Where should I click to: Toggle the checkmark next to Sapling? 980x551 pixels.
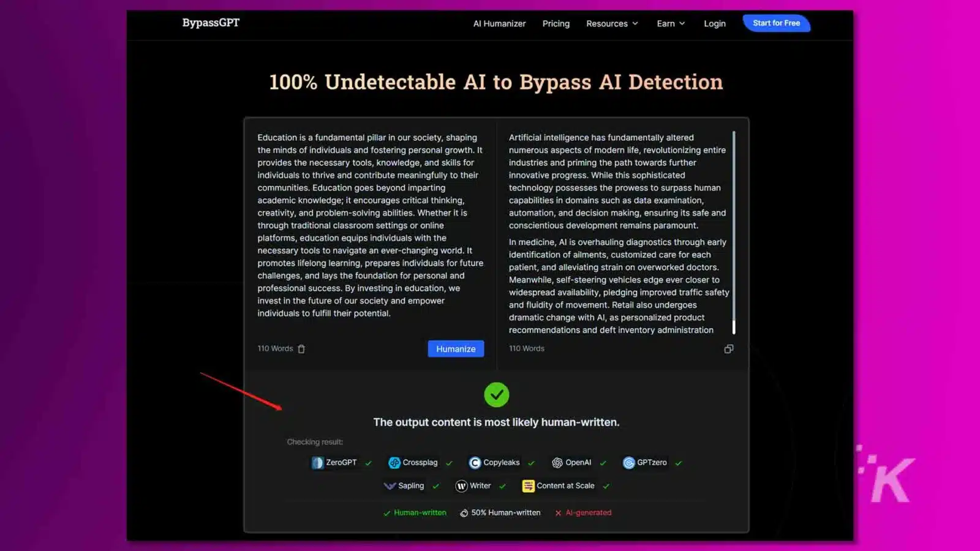(435, 485)
